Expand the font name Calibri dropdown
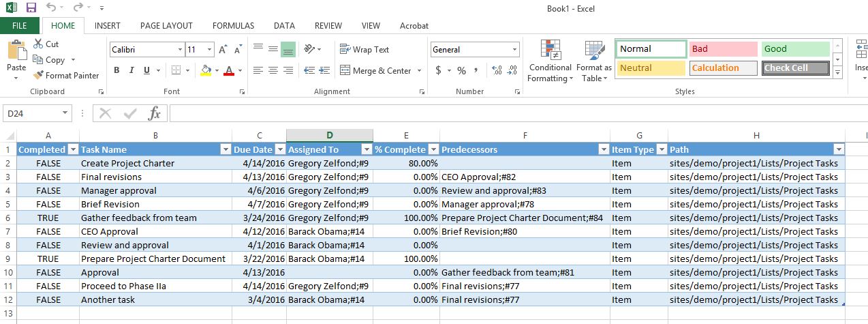The image size is (868, 324). tap(180, 50)
